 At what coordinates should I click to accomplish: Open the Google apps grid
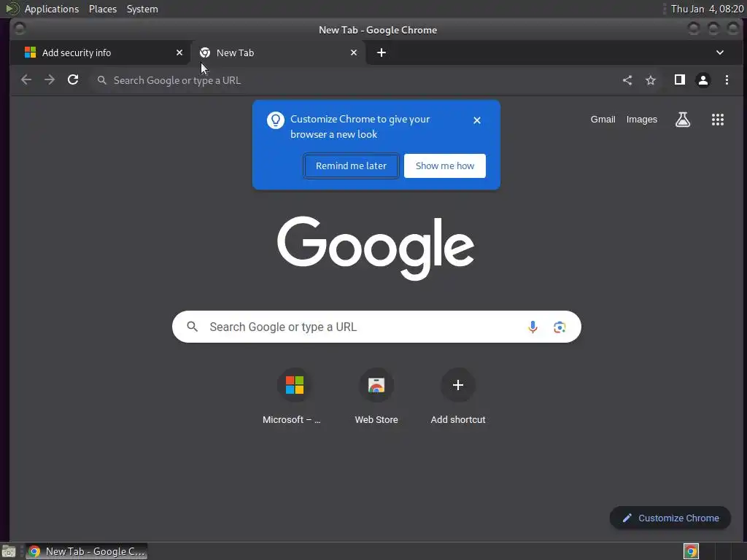click(x=718, y=120)
